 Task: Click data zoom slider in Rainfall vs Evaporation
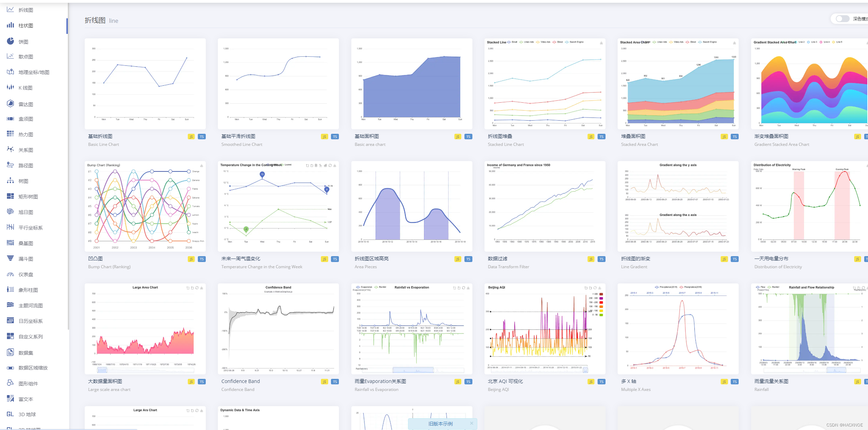pyautogui.click(x=413, y=370)
